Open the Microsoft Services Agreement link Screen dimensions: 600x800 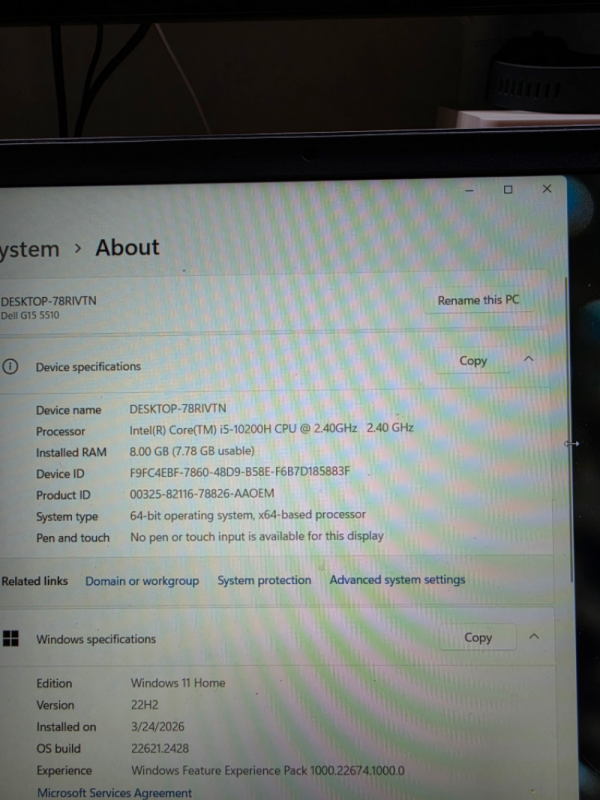[114, 793]
